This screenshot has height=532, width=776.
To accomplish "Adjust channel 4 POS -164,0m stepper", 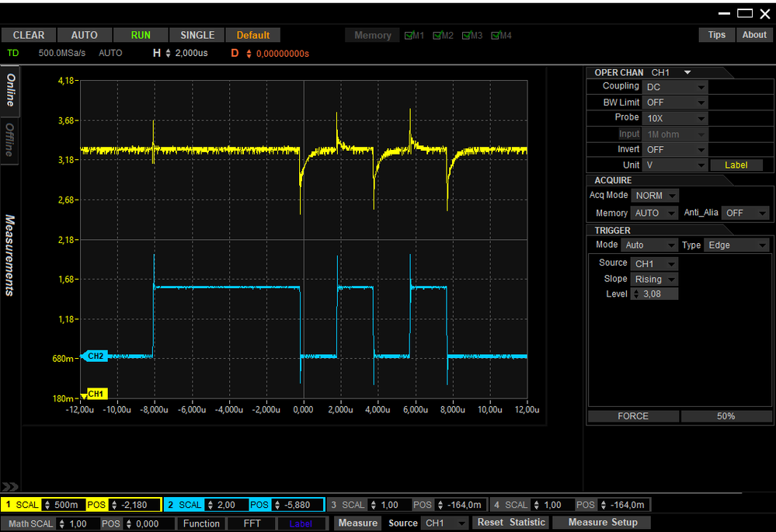I will point(604,505).
